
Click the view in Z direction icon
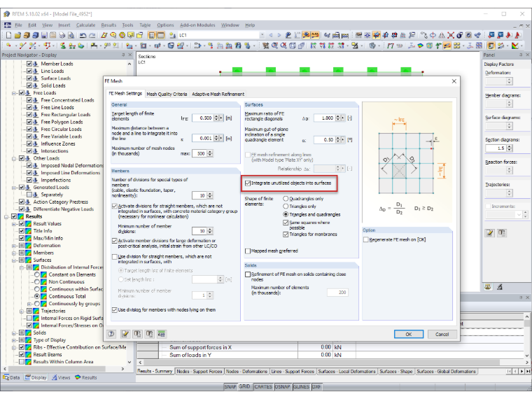(x=332, y=45)
